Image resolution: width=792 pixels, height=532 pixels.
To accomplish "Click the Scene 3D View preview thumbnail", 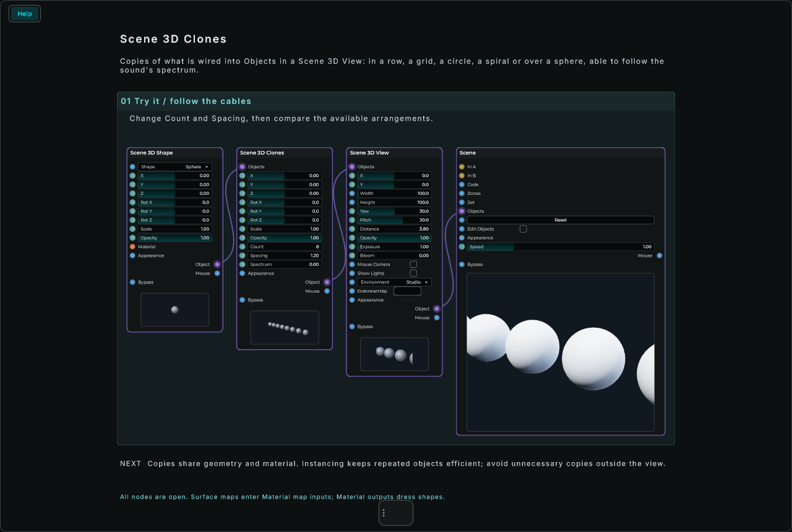I will coord(394,354).
